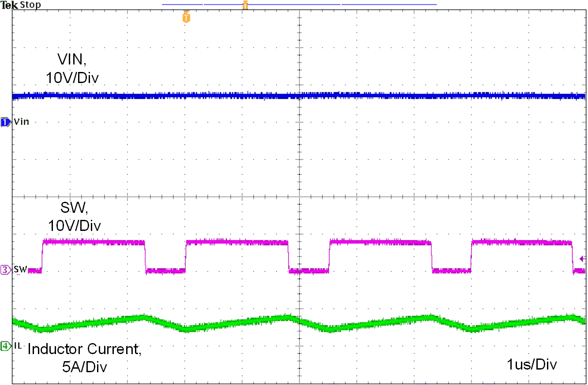
Task: Toggle visibility of the IL channel
Action: pyautogui.click(x=4, y=347)
